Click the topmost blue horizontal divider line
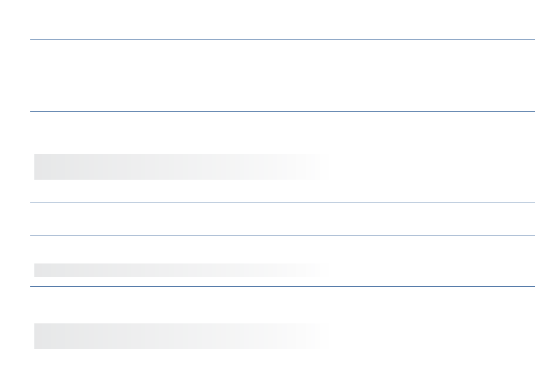 pyautogui.click(x=283, y=40)
